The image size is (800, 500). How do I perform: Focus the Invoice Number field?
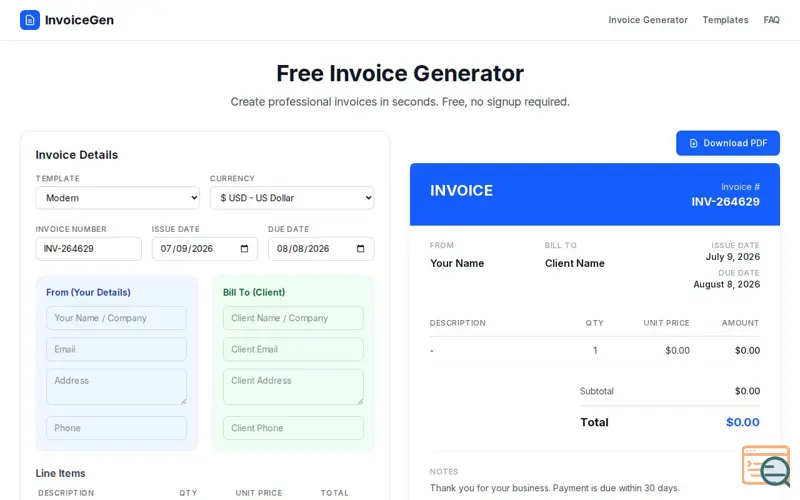[88, 248]
